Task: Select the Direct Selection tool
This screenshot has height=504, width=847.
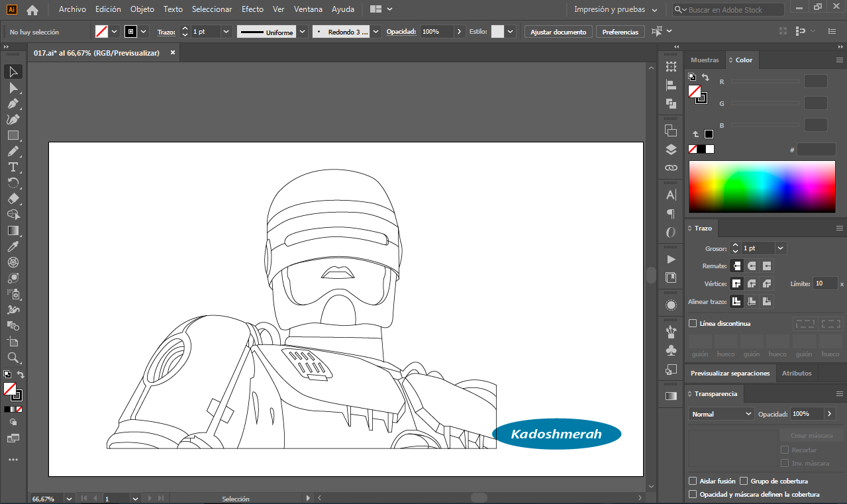Action: [x=13, y=87]
